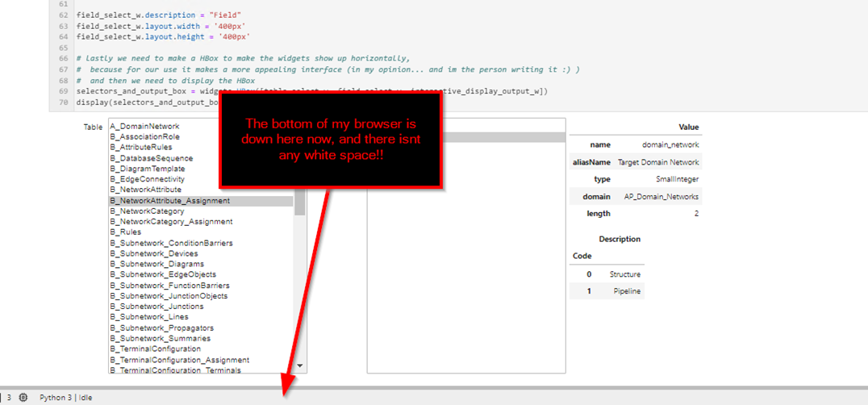This screenshot has height=405, width=868.
Task: Click the Description column header
Action: coord(620,240)
